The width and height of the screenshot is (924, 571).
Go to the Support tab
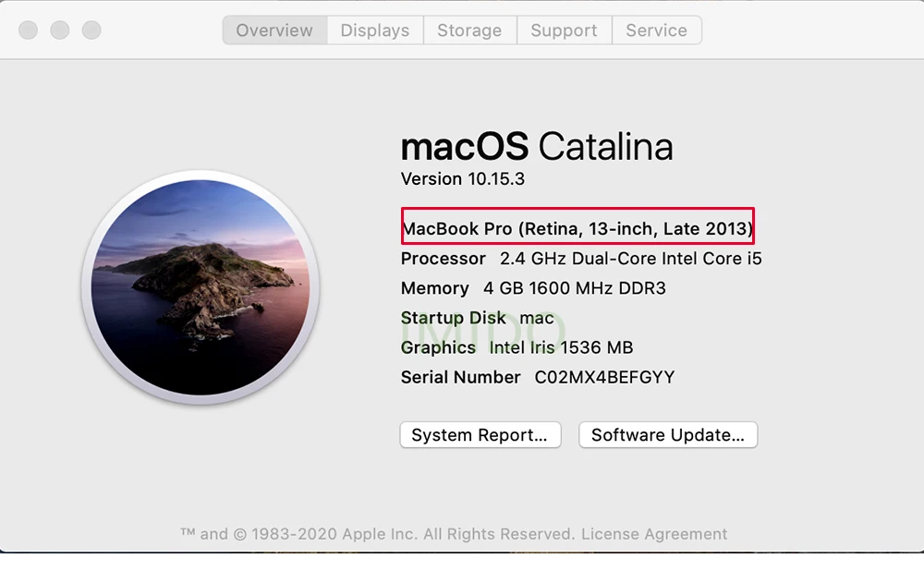click(564, 30)
